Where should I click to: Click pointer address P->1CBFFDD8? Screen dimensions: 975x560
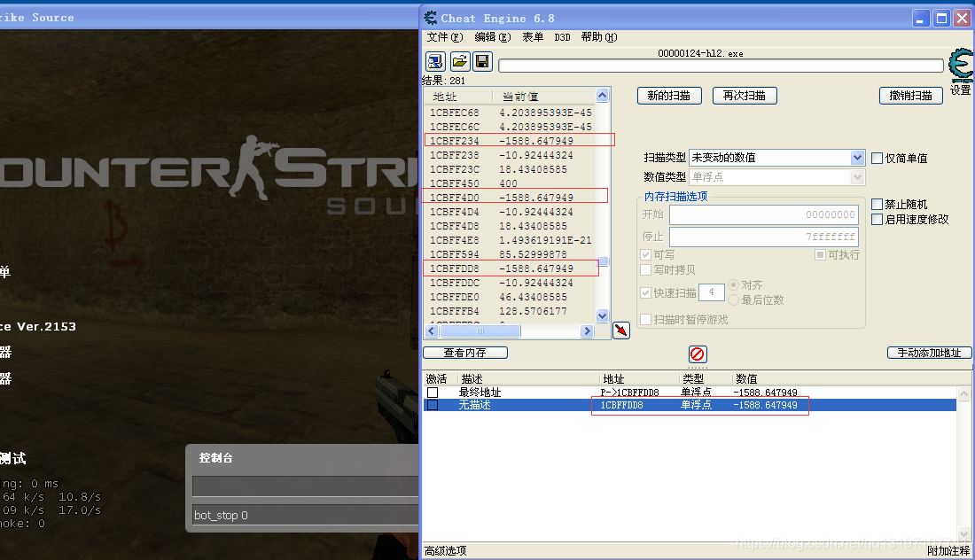point(629,393)
